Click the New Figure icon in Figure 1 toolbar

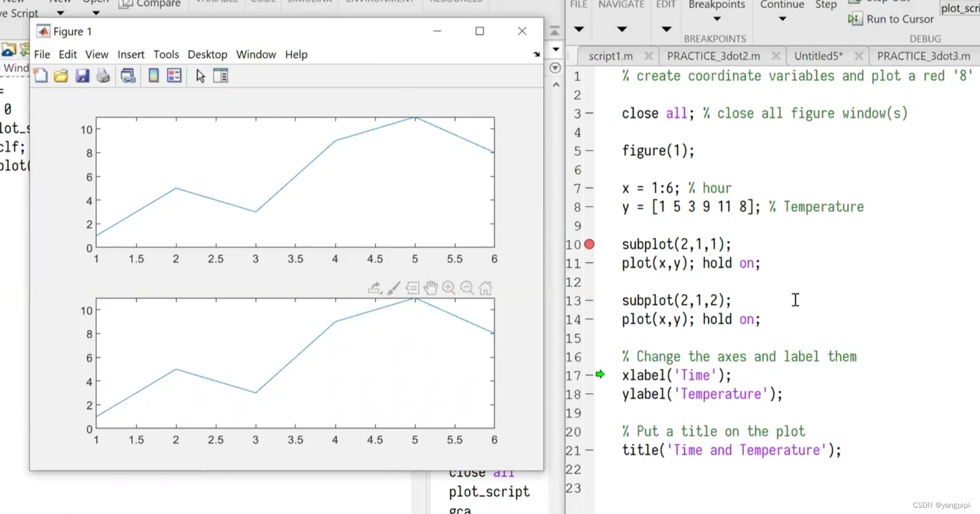click(x=41, y=76)
